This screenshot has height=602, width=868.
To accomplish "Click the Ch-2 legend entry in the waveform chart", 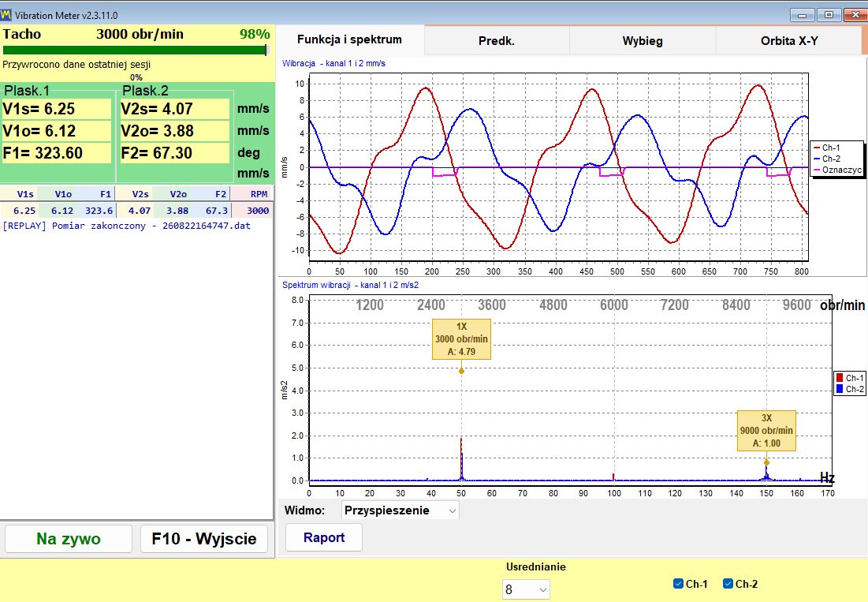I will pos(826,159).
